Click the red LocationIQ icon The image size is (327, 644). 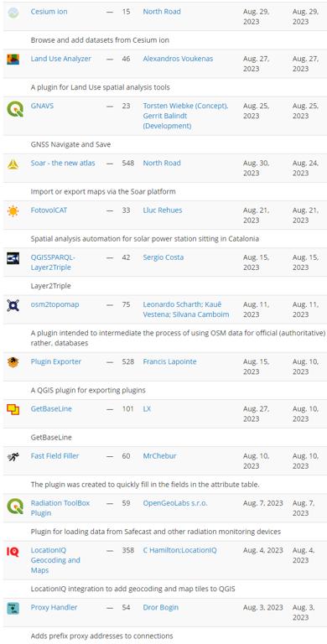click(13, 552)
